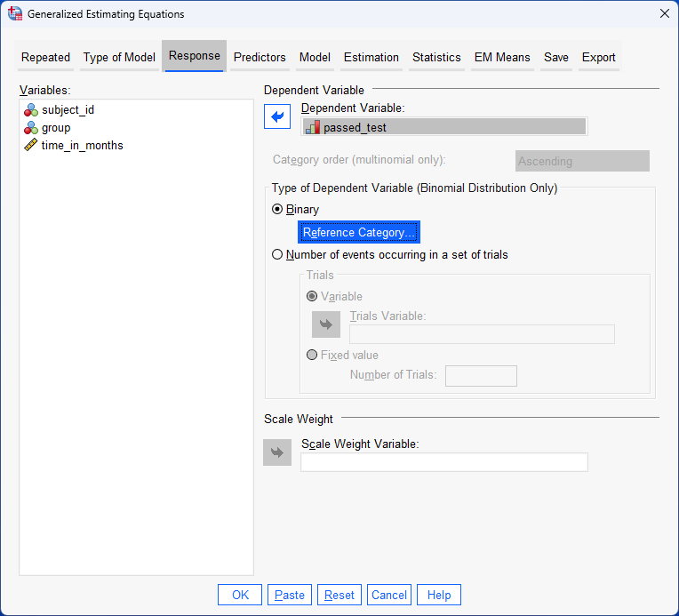Click the Reset button
Screen dimensions: 679x616
coord(339,595)
